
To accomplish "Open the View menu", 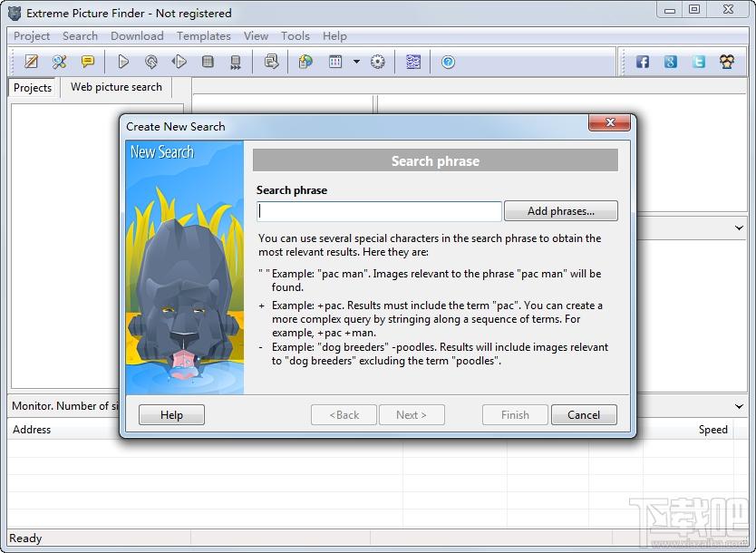I will [256, 36].
